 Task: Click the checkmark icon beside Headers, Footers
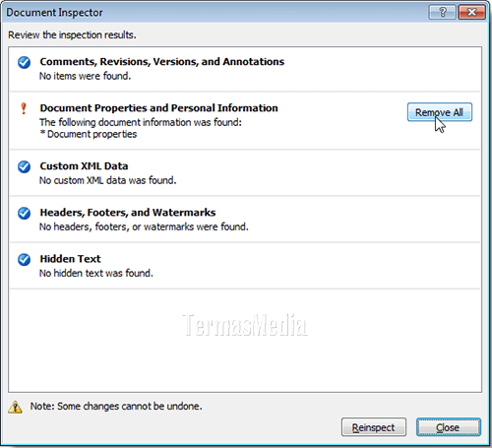click(x=24, y=213)
